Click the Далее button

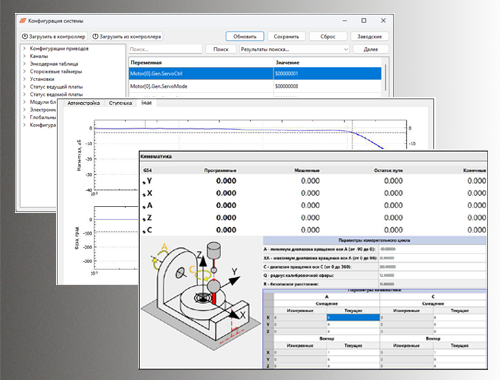click(x=371, y=49)
